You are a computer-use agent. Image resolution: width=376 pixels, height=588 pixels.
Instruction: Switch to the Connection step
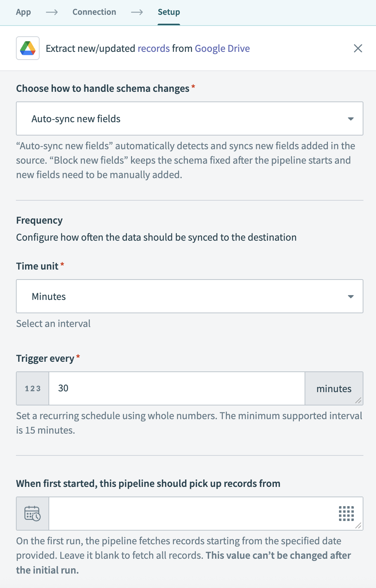click(x=94, y=12)
